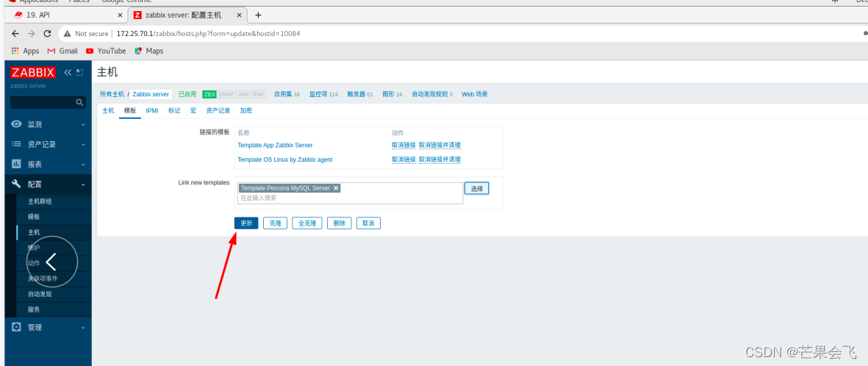The height and width of the screenshot is (366, 868).
Task: Open 模板 in the sidebar submenu
Action: 34,217
